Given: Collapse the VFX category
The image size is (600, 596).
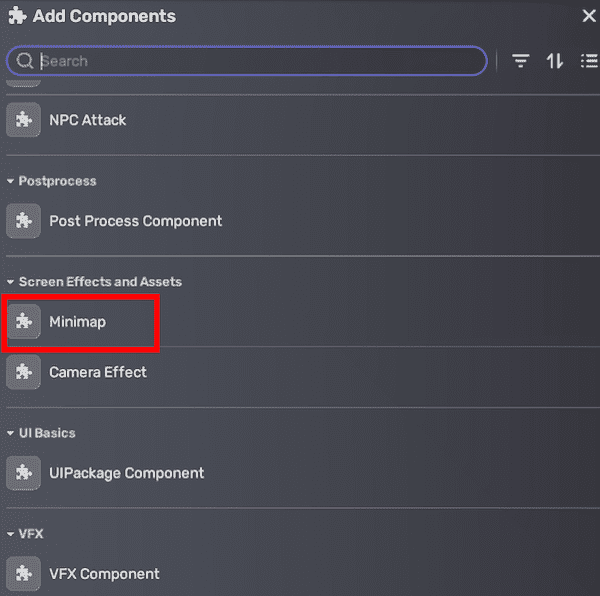Looking at the screenshot, I should [11, 535].
